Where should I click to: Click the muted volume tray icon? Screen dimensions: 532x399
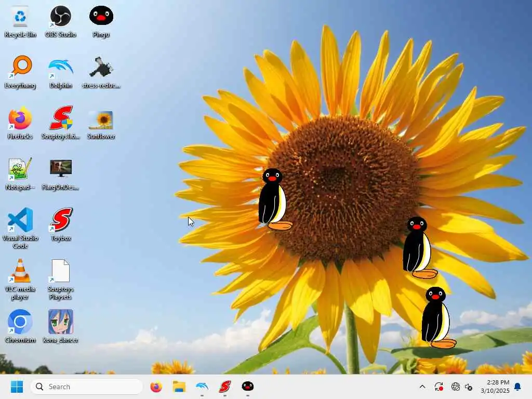pos(469,387)
